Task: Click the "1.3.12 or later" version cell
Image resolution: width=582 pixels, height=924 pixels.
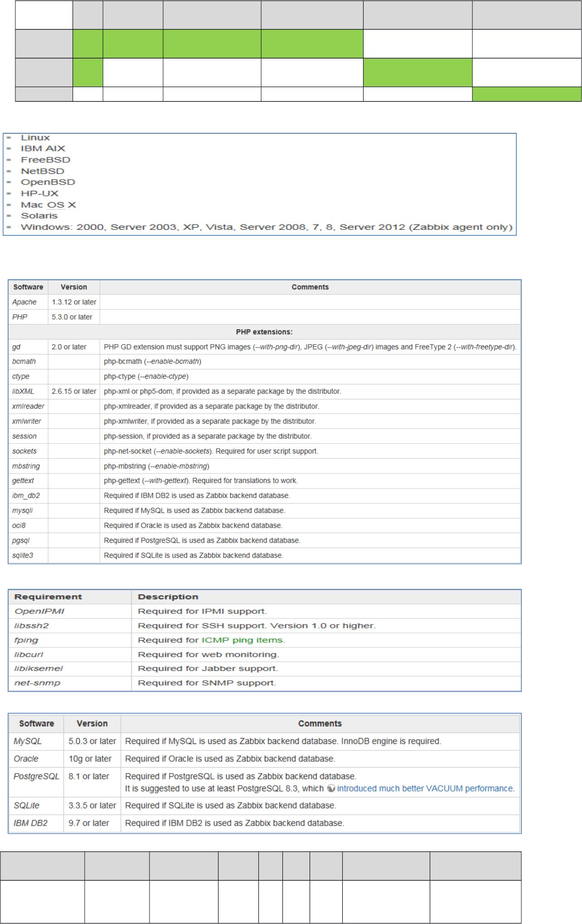Action: tap(74, 302)
